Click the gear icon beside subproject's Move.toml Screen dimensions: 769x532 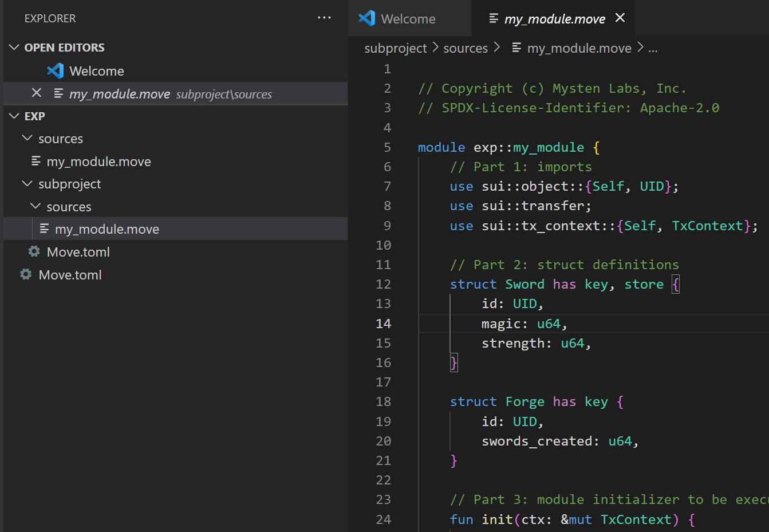[33, 251]
